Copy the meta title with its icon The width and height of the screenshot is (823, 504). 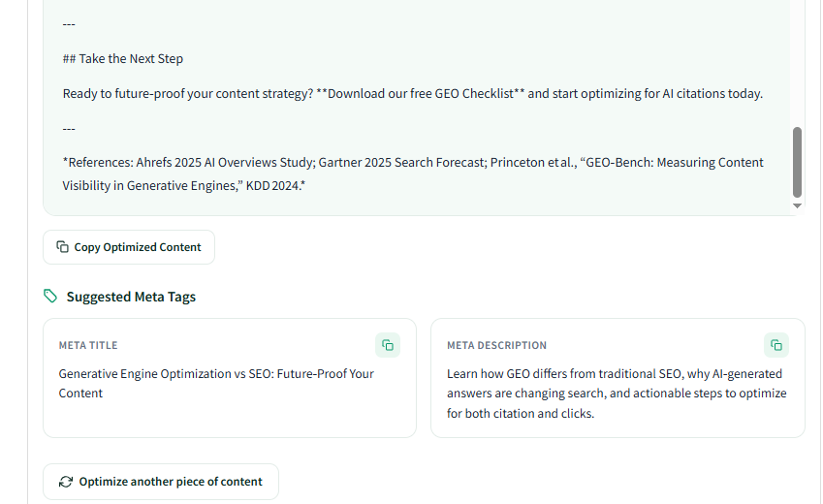tap(388, 345)
